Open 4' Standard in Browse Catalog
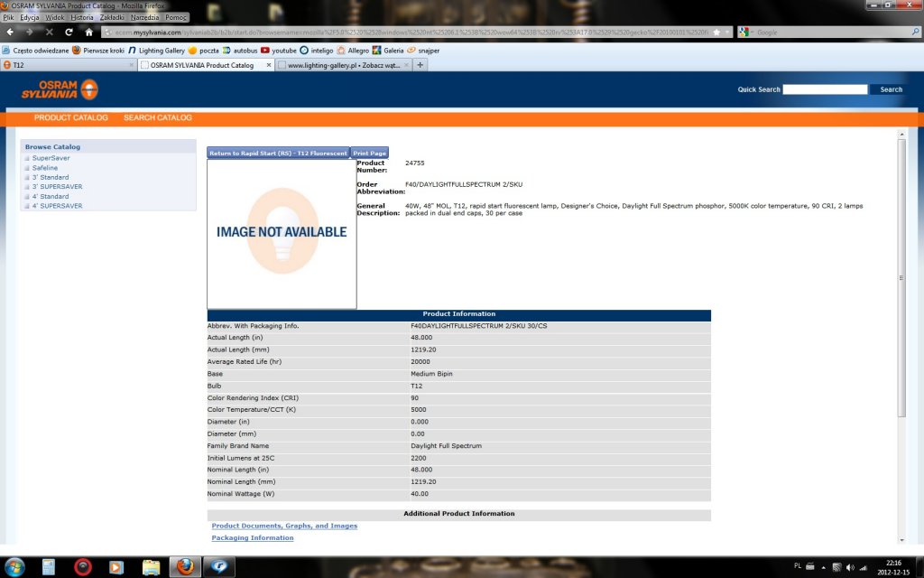 51,196
